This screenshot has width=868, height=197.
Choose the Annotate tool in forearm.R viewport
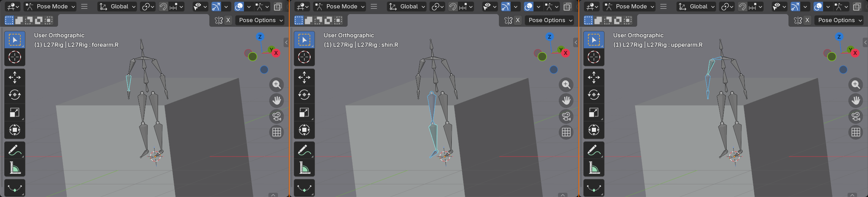(x=15, y=150)
